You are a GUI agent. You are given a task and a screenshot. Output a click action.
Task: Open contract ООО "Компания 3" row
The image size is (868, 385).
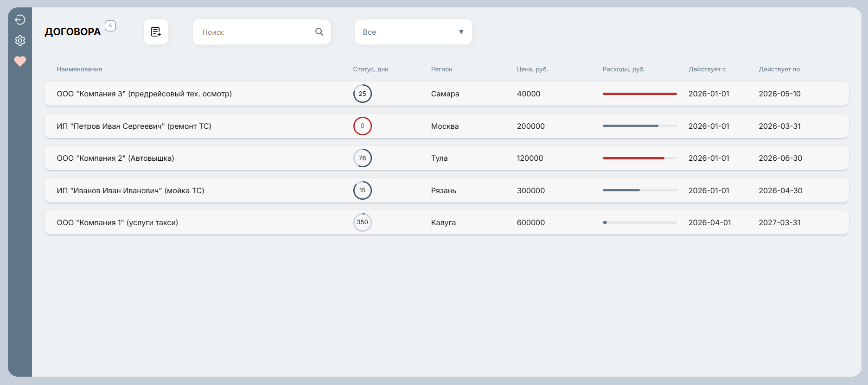click(x=144, y=94)
